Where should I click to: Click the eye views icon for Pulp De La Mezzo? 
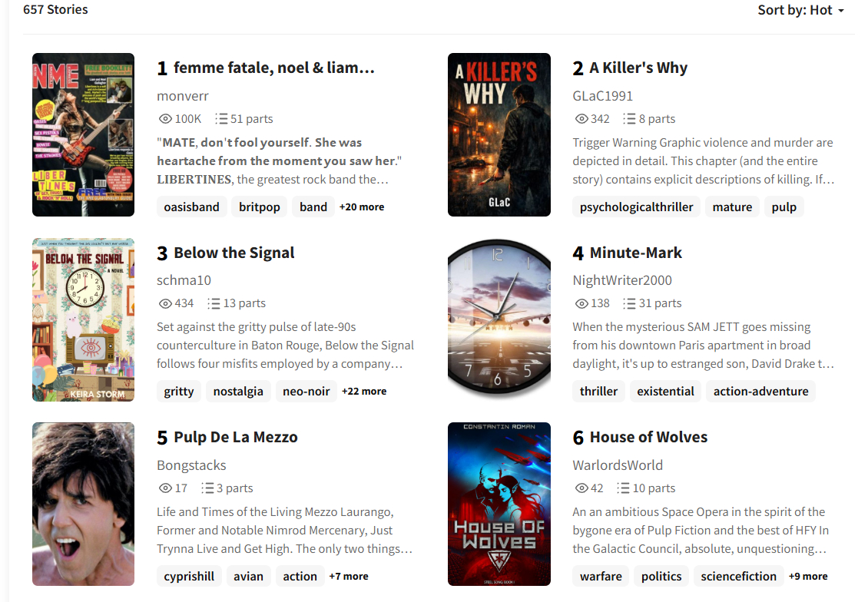click(x=165, y=488)
